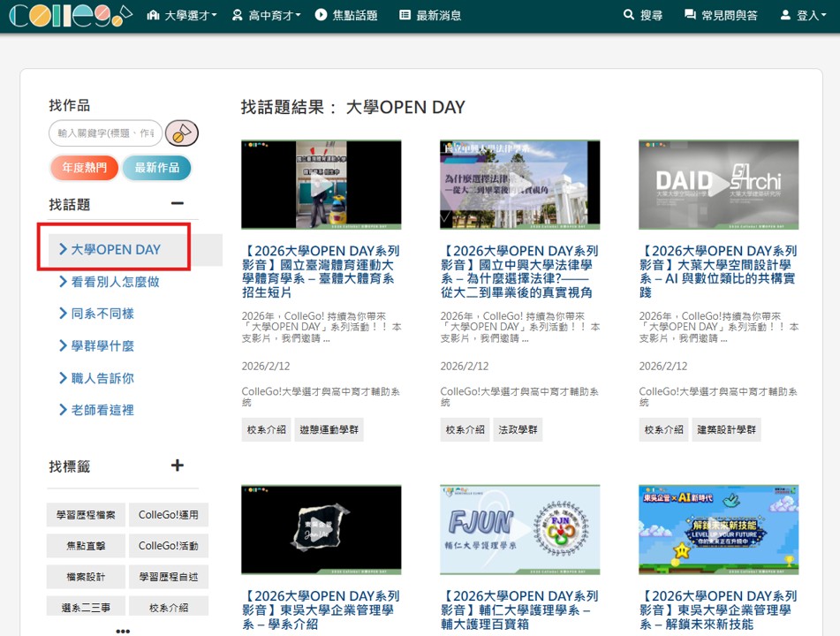
Task: Play the 中興大學法律學系 video thumbnail
Action: 519,185
